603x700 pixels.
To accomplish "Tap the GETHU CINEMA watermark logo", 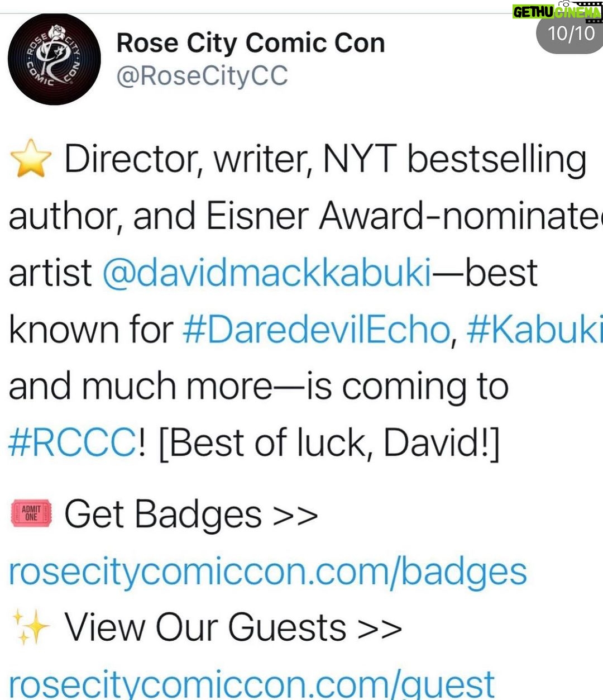I will (557, 11).
